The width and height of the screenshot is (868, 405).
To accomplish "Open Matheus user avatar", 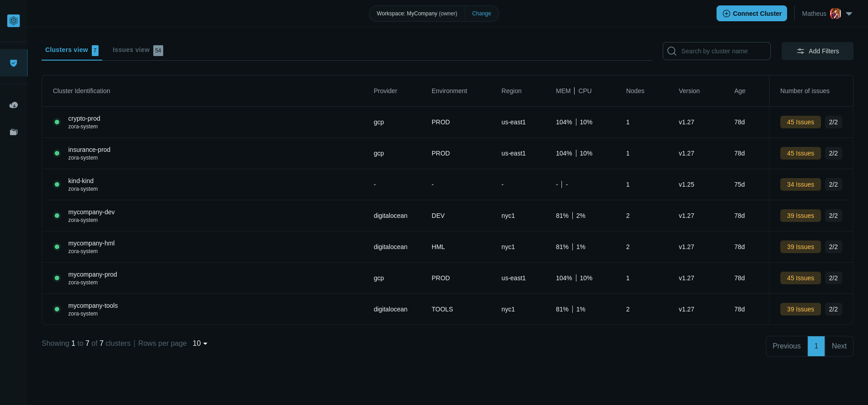I will [835, 14].
